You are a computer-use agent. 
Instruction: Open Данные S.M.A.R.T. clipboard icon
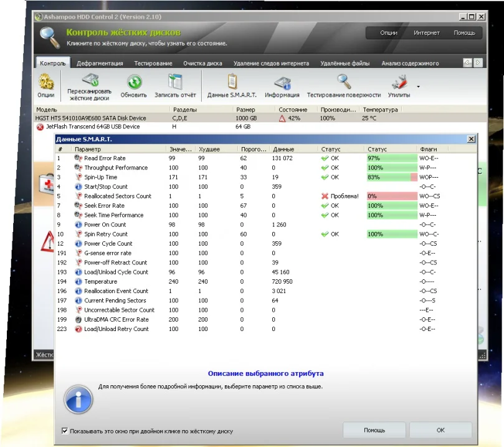point(232,82)
